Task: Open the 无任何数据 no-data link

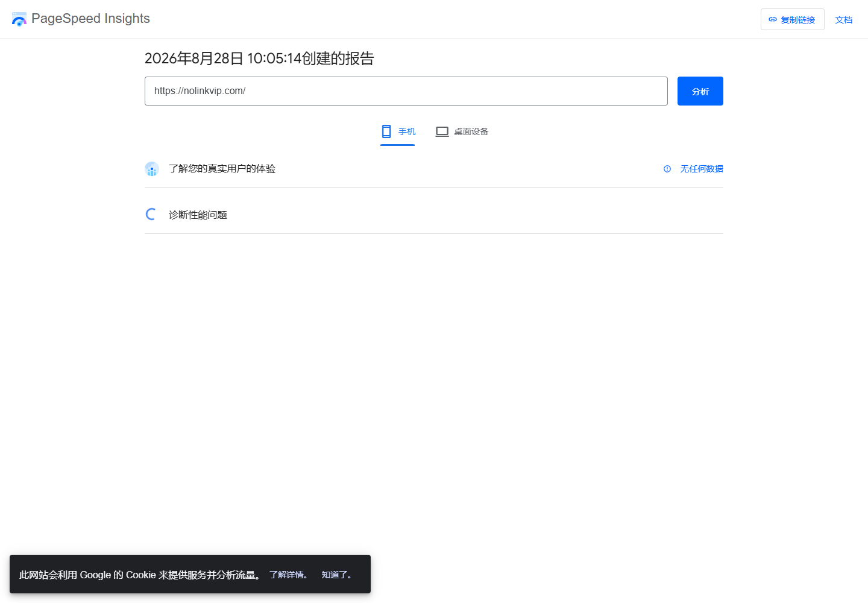Action: (x=702, y=169)
